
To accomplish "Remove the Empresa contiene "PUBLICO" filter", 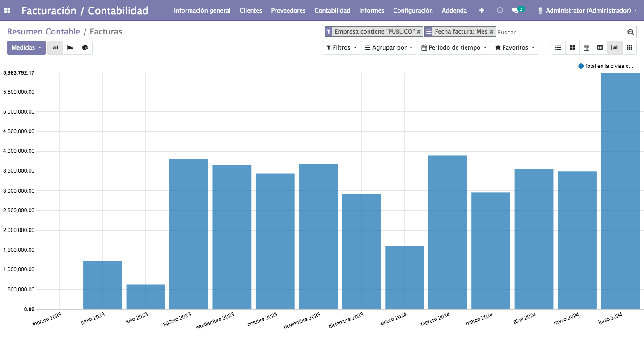I will pos(419,32).
